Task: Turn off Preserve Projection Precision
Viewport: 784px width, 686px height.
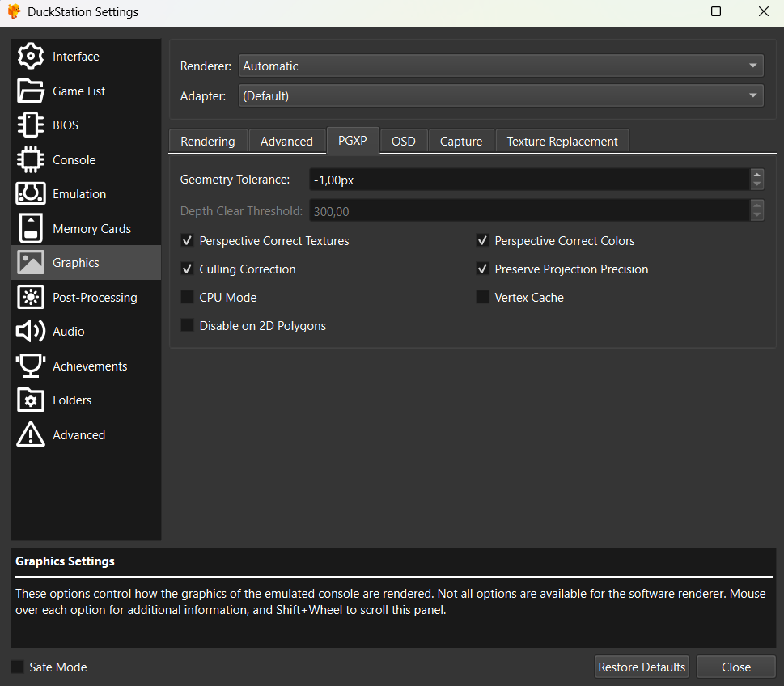Action: [x=482, y=269]
